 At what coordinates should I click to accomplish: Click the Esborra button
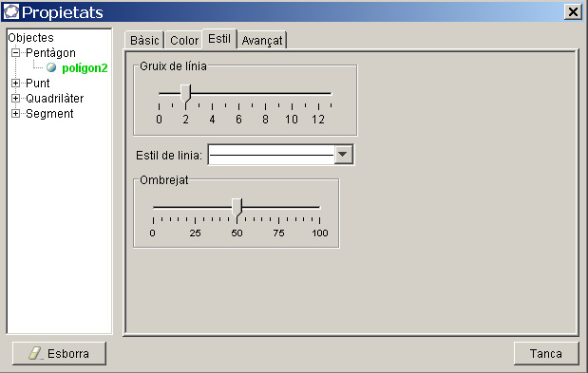tap(59, 353)
